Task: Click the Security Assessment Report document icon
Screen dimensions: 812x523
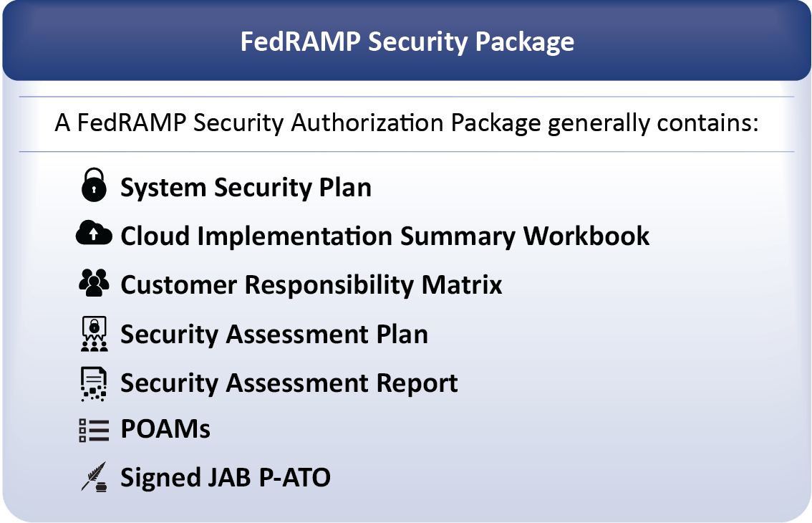Action: click(x=94, y=384)
